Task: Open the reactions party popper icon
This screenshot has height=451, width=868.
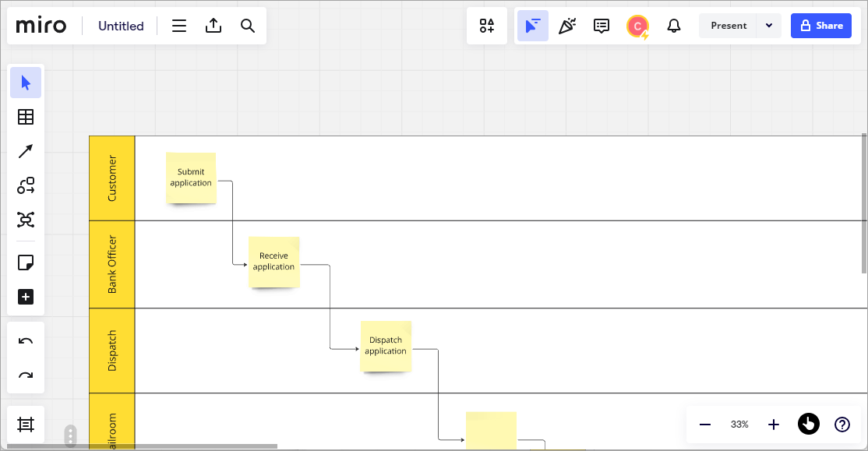Action: pyautogui.click(x=567, y=26)
